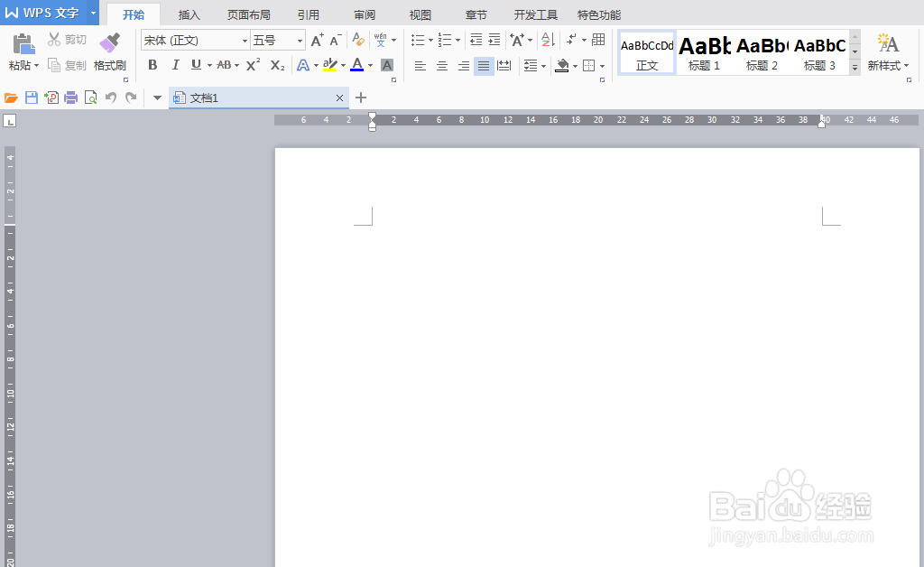Toggle italic formatting
This screenshot has width=924, height=567.
175,65
